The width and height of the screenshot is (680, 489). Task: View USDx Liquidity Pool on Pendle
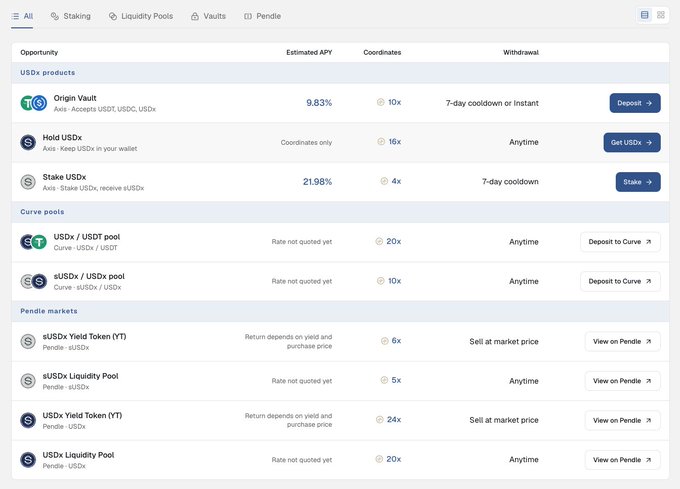tap(622, 460)
